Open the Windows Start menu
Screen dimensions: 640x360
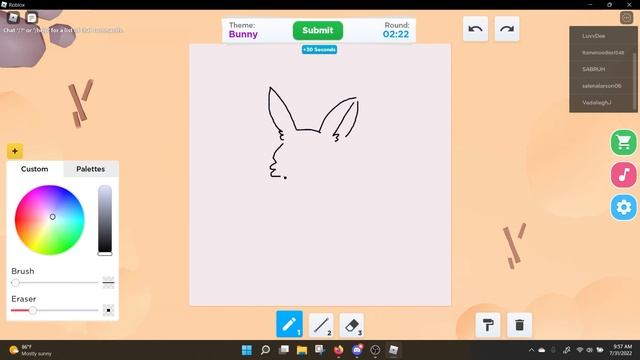[247, 350]
